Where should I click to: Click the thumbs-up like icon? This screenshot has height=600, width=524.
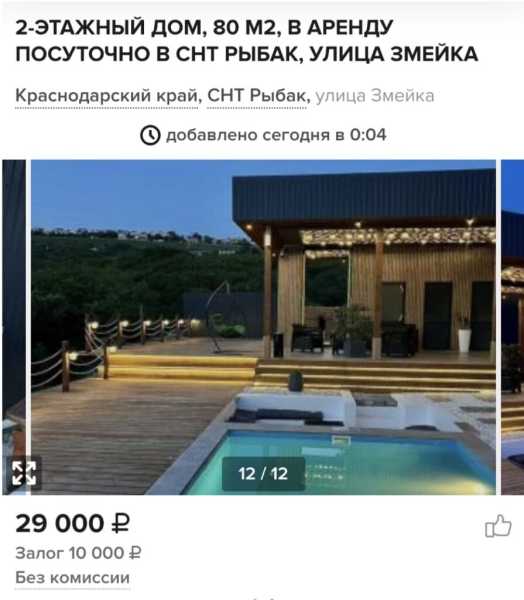pyautogui.click(x=498, y=526)
